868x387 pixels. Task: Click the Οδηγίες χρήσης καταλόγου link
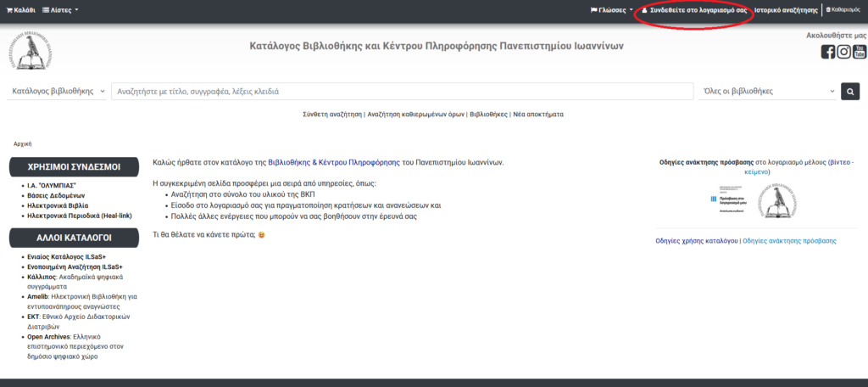[x=696, y=241]
